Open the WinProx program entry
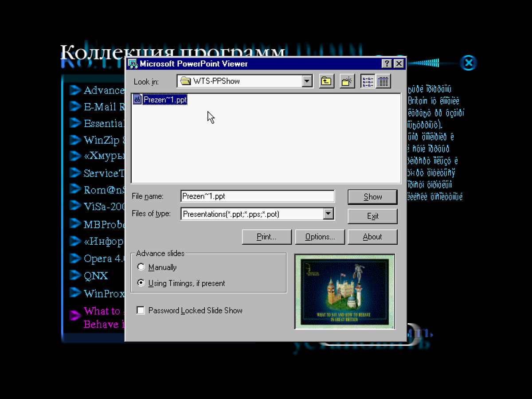This screenshot has width=532, height=399. click(x=104, y=293)
